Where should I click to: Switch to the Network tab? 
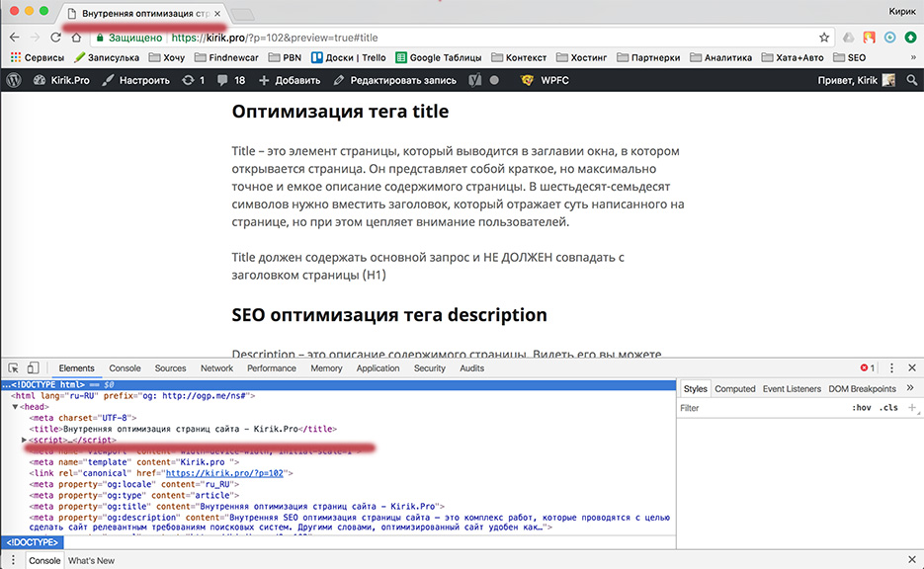tap(216, 368)
